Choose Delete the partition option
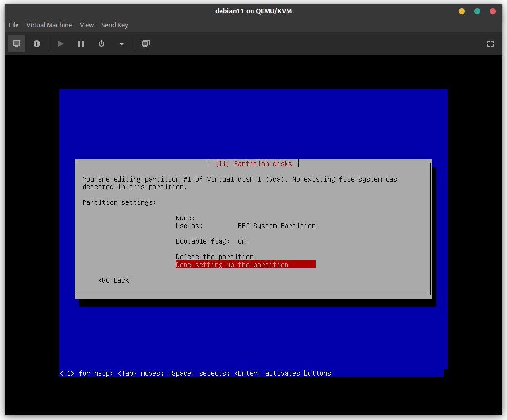 tap(215, 257)
